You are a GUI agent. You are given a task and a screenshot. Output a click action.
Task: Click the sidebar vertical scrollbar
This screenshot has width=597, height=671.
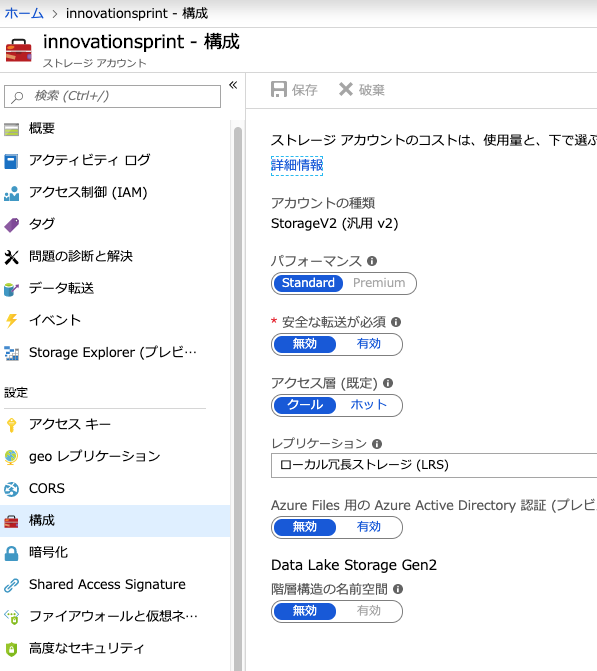(238, 398)
